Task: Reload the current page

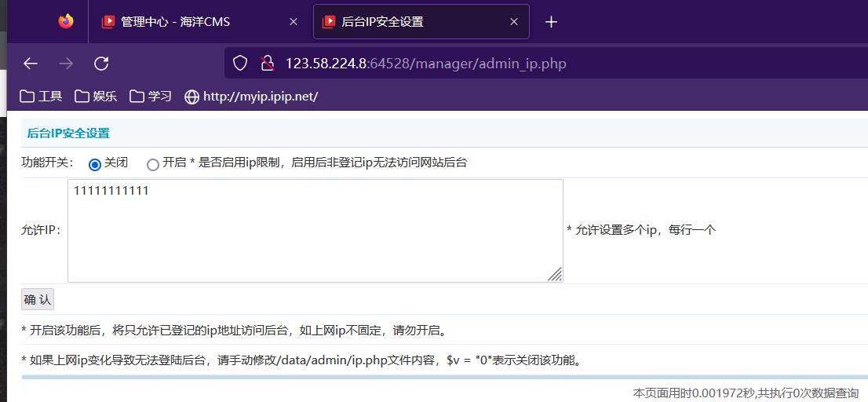Action: pos(101,64)
